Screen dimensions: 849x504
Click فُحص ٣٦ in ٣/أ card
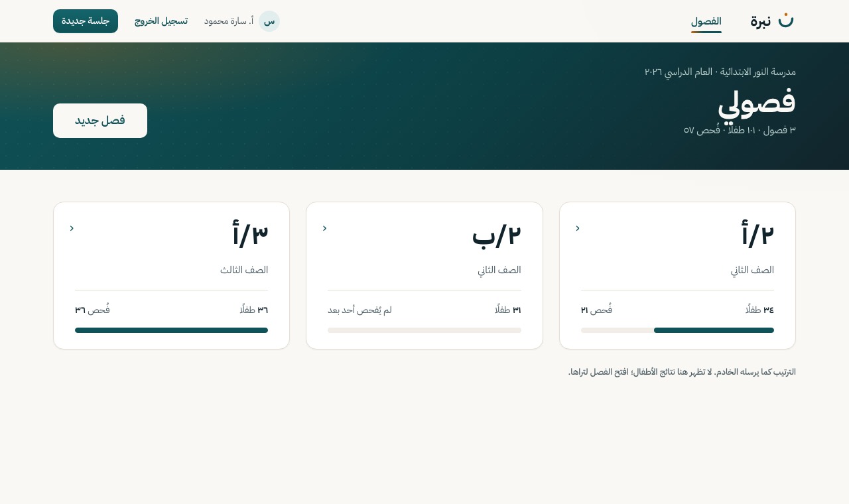click(x=92, y=310)
